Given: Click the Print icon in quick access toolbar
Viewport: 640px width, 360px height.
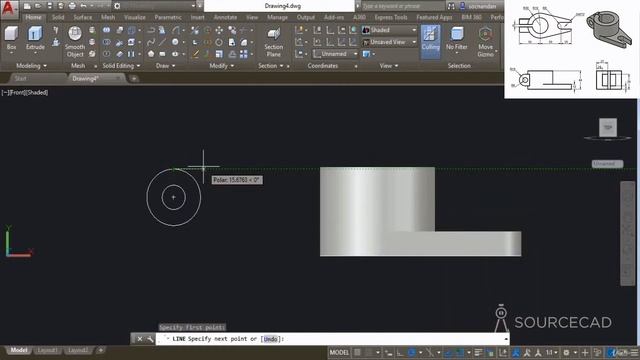Looking at the screenshot, I should [x=72, y=6].
